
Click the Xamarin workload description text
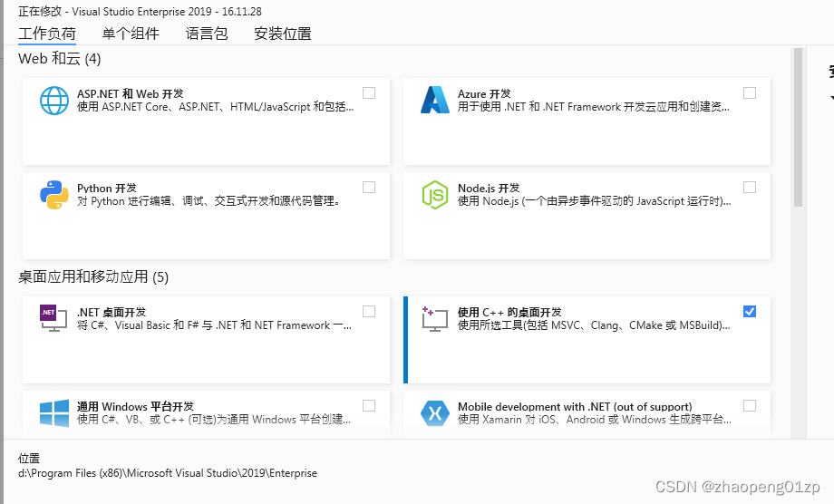pos(594,420)
